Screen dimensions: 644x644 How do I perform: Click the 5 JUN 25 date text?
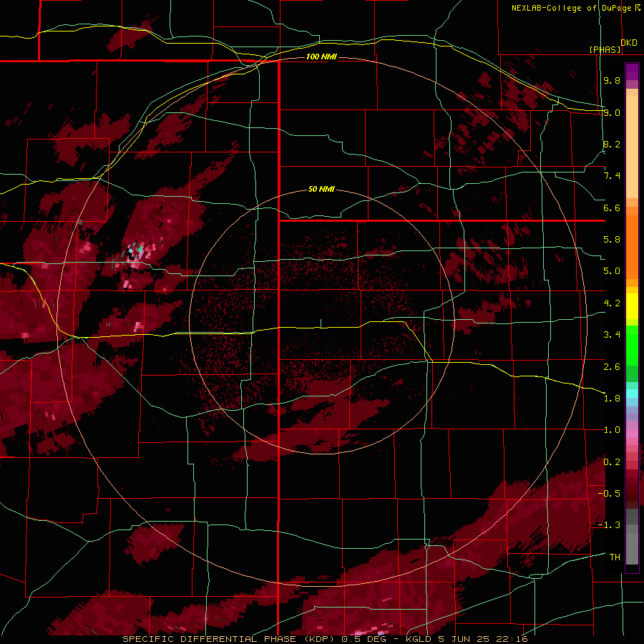pos(464,639)
